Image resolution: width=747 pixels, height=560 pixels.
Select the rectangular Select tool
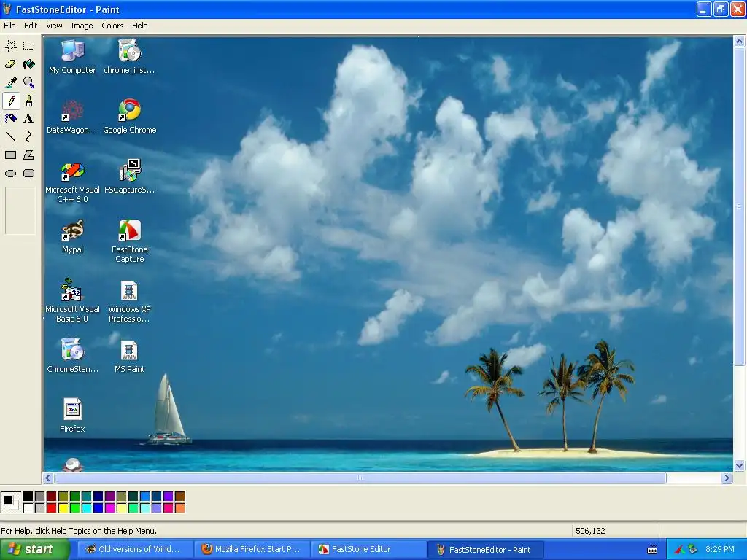pyautogui.click(x=29, y=46)
